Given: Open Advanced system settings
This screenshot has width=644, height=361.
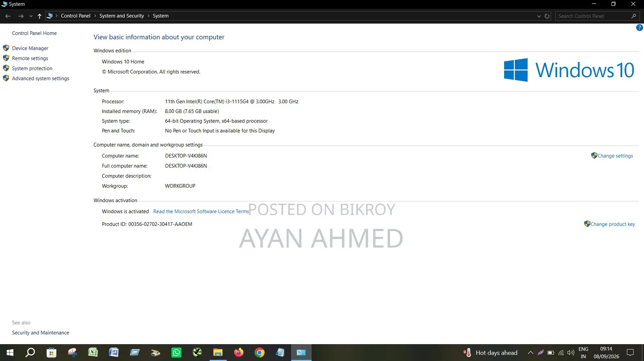Looking at the screenshot, I should [x=41, y=78].
